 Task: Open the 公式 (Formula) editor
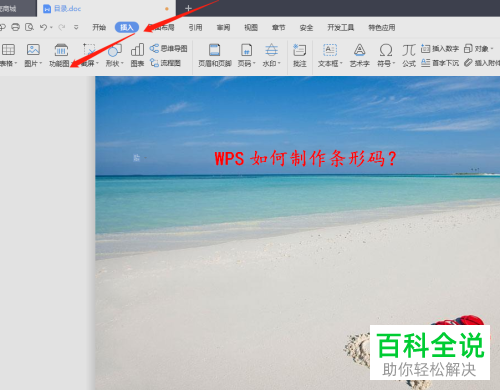coord(409,55)
